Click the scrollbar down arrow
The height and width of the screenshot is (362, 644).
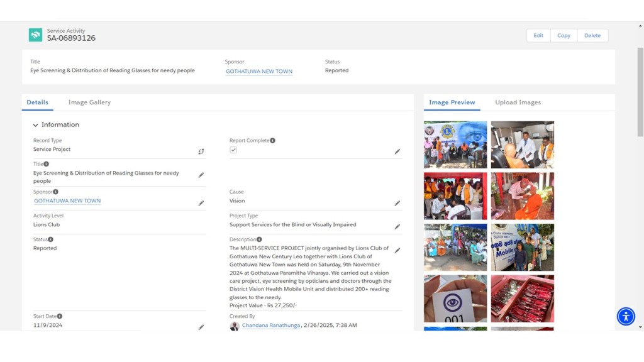pyautogui.click(x=640, y=327)
